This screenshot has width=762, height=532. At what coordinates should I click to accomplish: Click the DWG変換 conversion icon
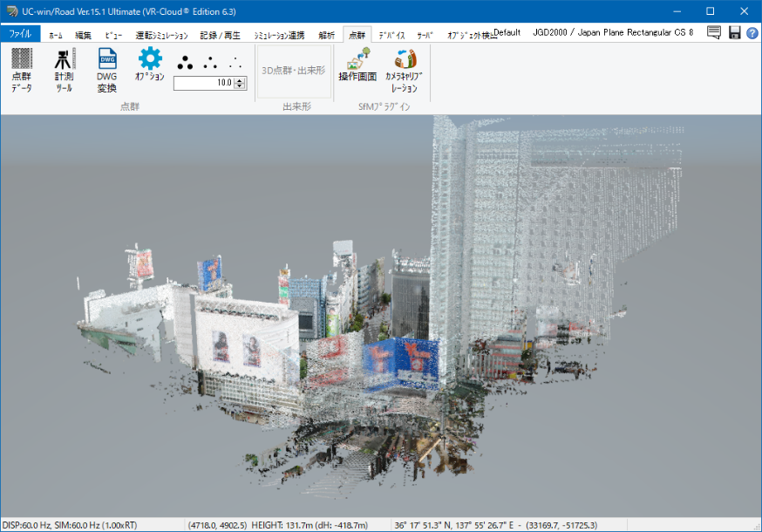point(106,70)
